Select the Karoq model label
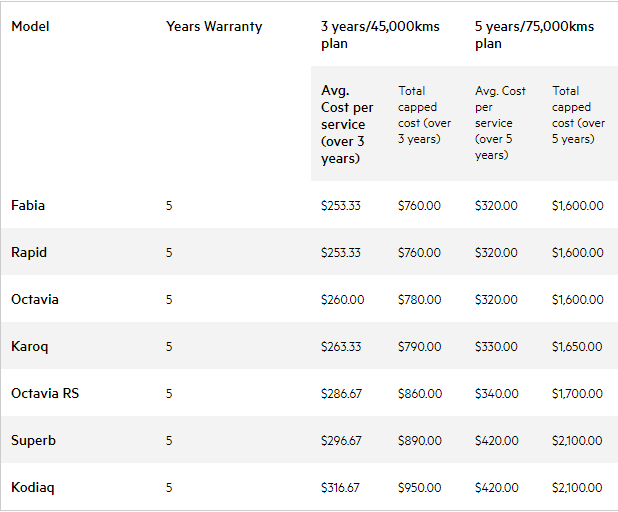 pyautogui.click(x=29, y=347)
